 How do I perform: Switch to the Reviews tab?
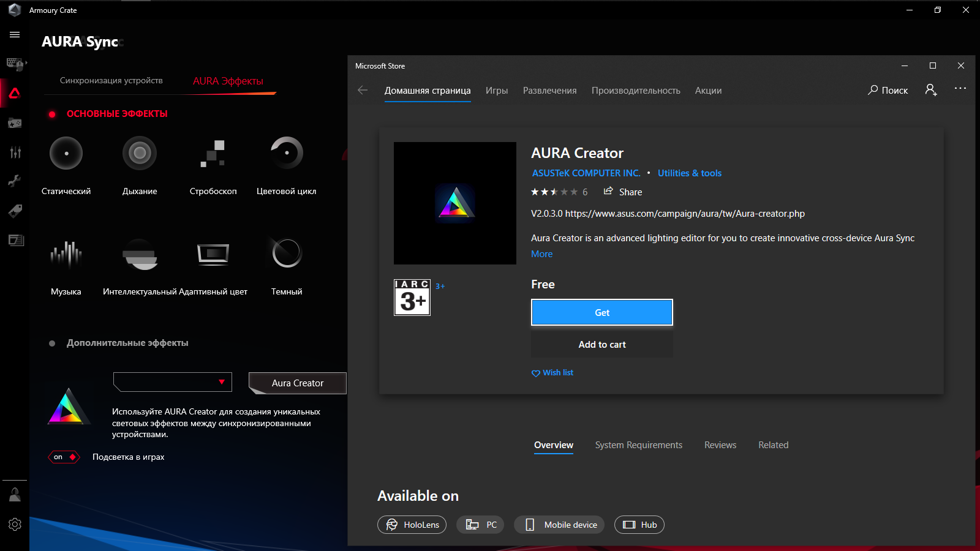coord(720,445)
